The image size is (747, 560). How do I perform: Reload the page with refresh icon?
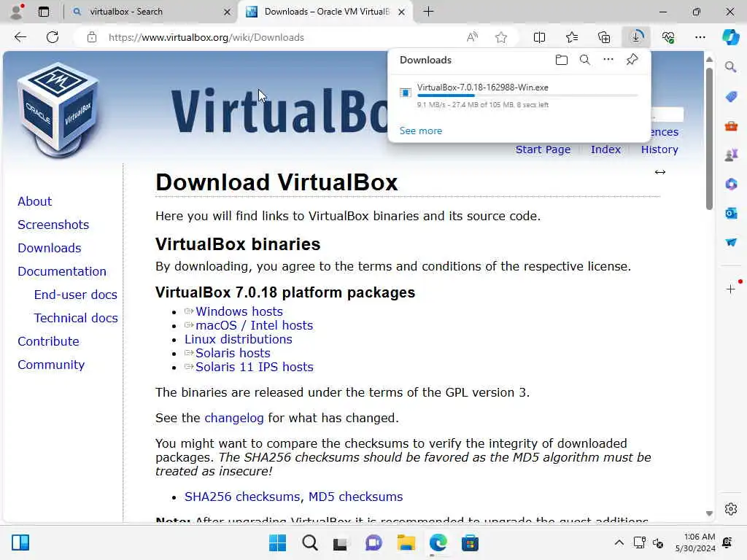[53, 37]
